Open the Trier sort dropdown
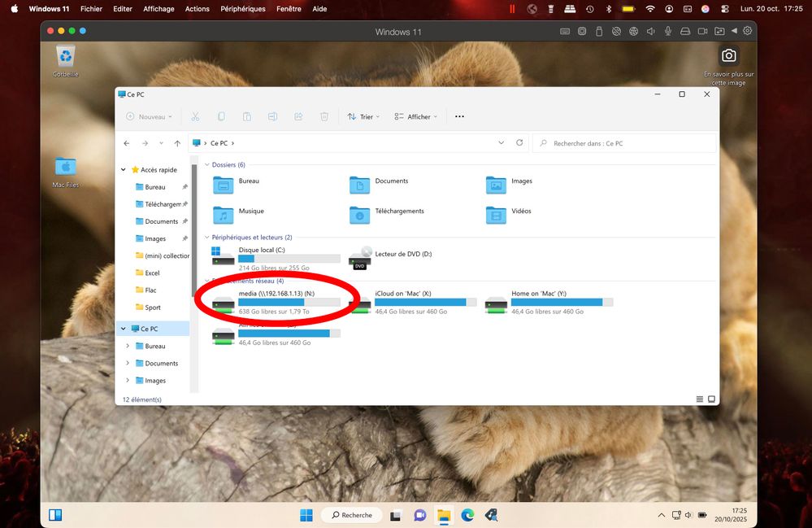Image resolution: width=812 pixels, height=528 pixels. click(x=361, y=116)
